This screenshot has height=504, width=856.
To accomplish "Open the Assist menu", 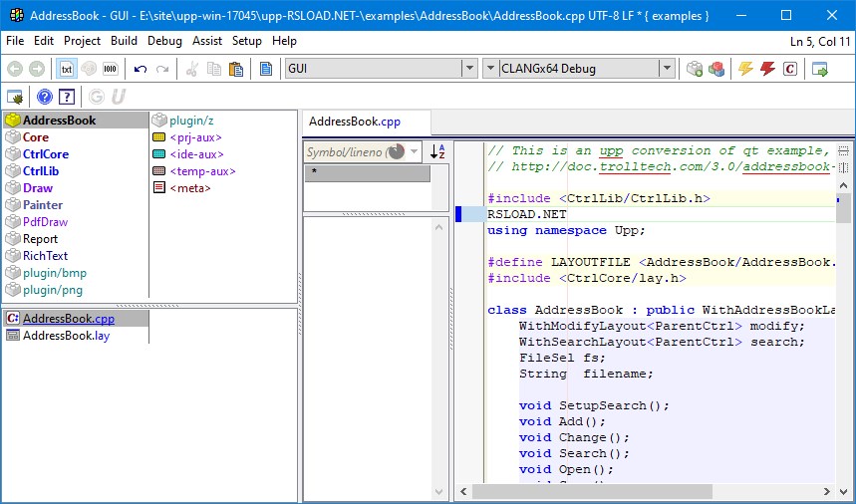I will point(207,41).
